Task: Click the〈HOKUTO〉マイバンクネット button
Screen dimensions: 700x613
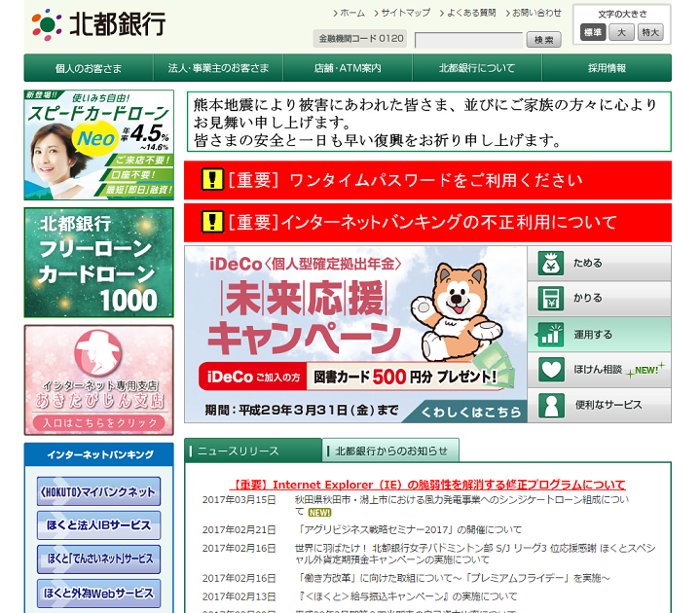Action: pos(98,491)
